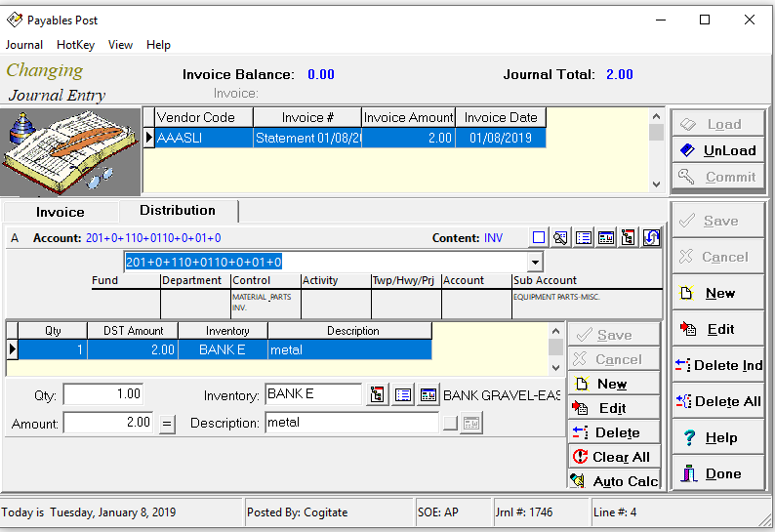This screenshot has width=775, height=532.
Task: Select the BANK E inventory cell
Action: tap(223, 349)
